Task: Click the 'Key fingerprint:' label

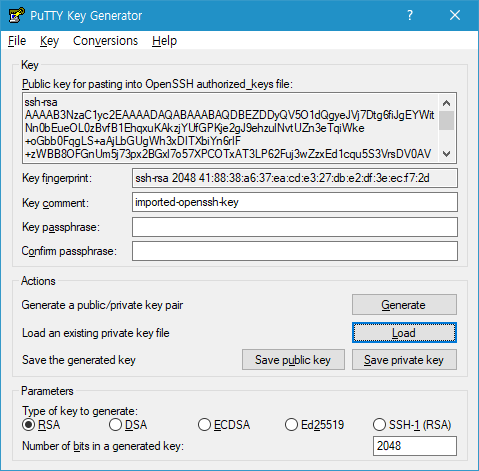Action: [x=57, y=178]
